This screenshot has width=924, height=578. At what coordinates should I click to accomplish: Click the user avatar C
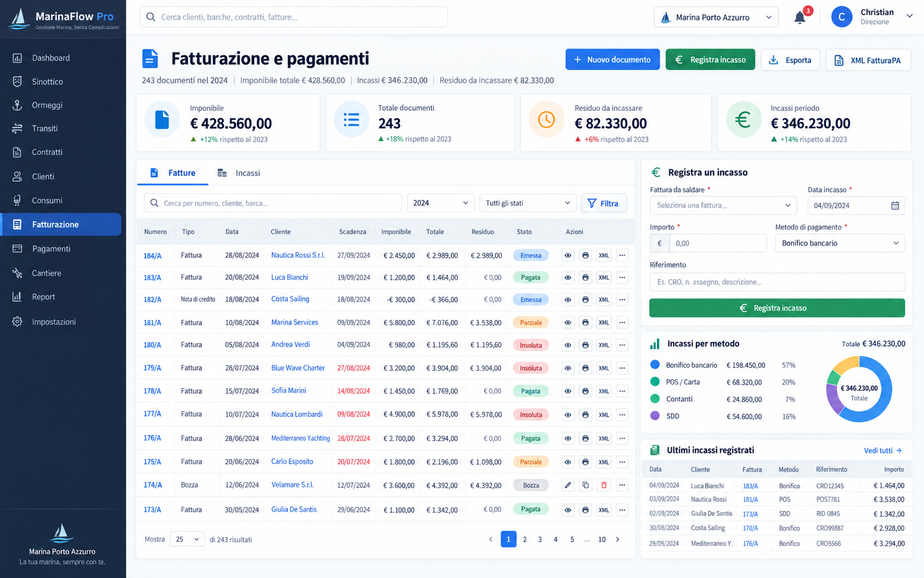coord(841,17)
